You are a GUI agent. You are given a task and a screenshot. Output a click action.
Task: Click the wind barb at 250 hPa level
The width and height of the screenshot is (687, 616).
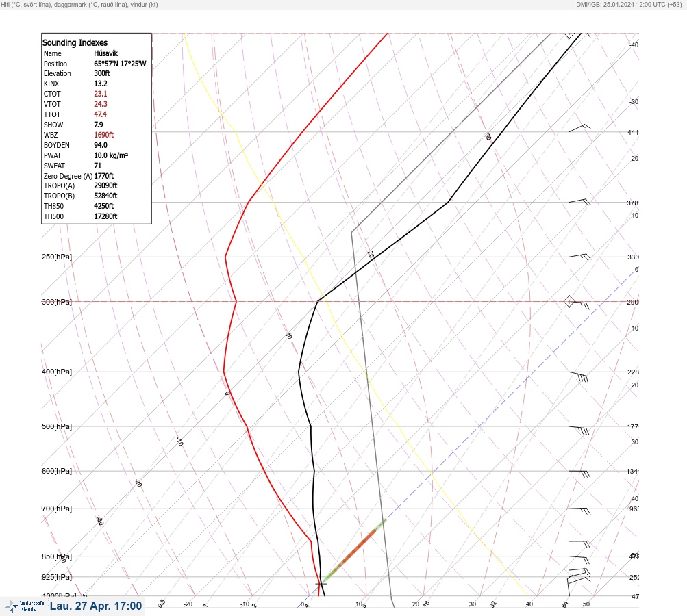pyautogui.click(x=579, y=256)
